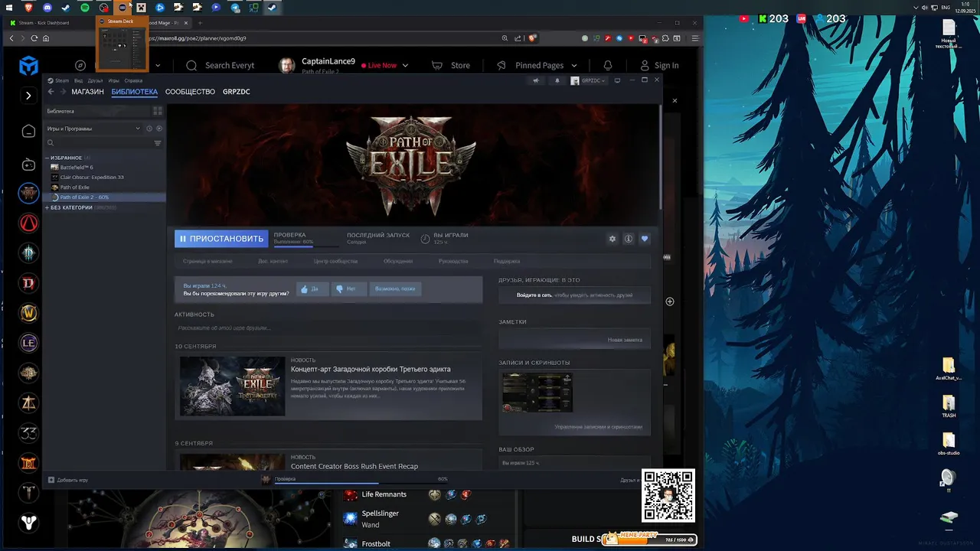The width and height of the screenshot is (980, 551).
Task: Click Добавить игру at Steam bottom
Action: 67,480
